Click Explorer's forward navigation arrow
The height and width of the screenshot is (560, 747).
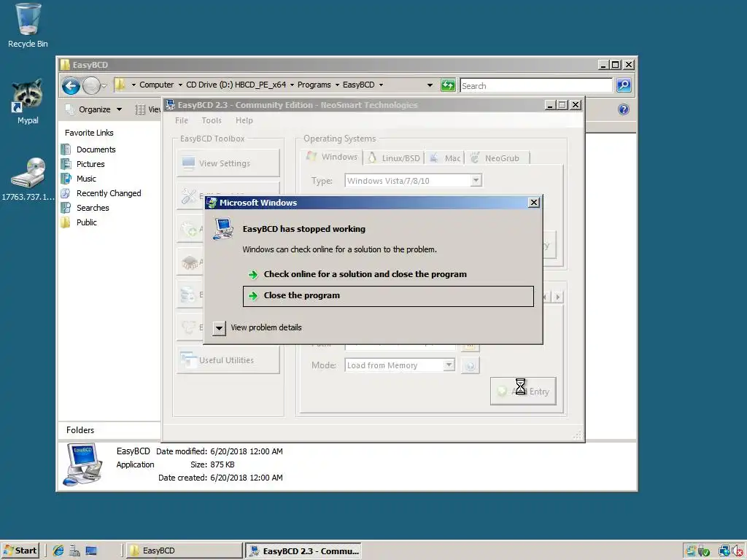91,86
